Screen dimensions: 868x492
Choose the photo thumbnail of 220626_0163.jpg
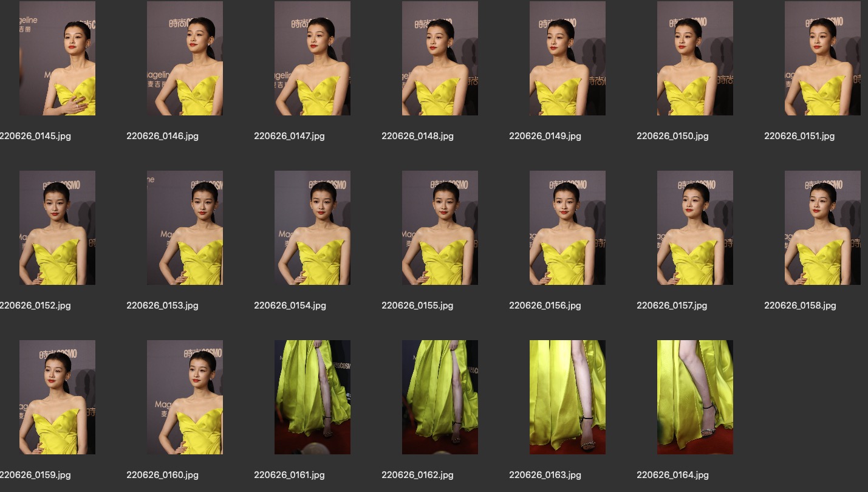click(x=567, y=397)
